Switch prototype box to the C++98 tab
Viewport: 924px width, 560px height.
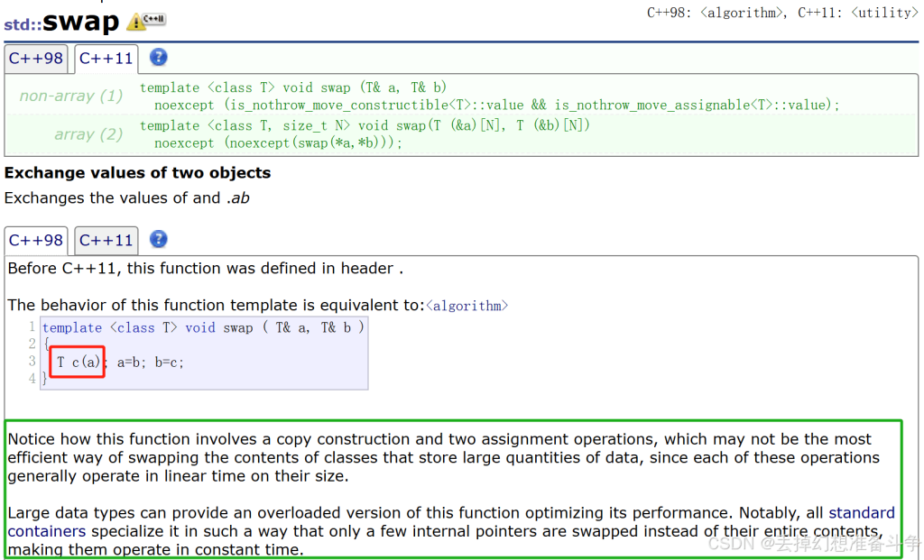tap(36, 59)
